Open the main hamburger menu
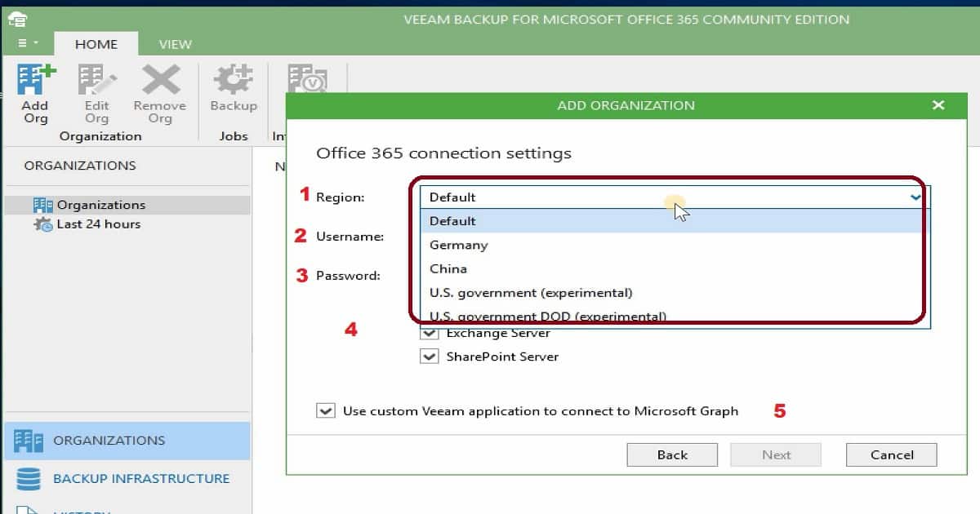Viewport: 980px width, 514px height. click(28, 43)
